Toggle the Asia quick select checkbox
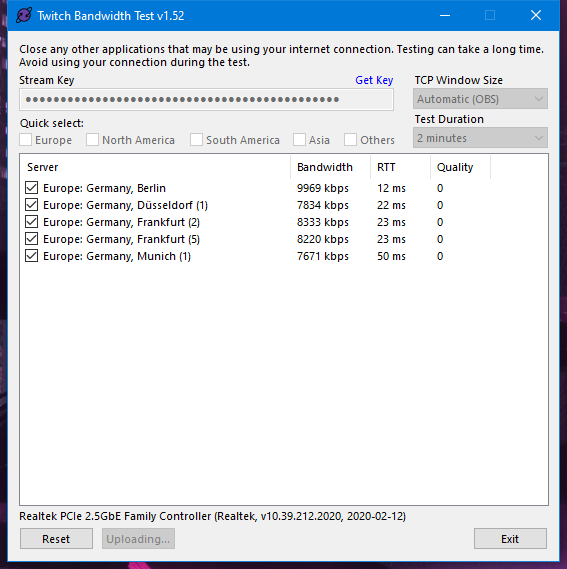 [x=299, y=140]
